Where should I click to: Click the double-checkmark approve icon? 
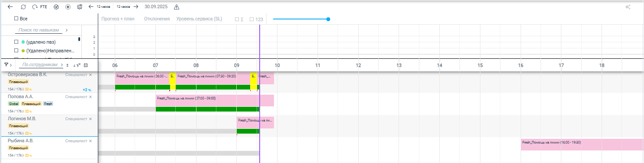coord(56,7)
